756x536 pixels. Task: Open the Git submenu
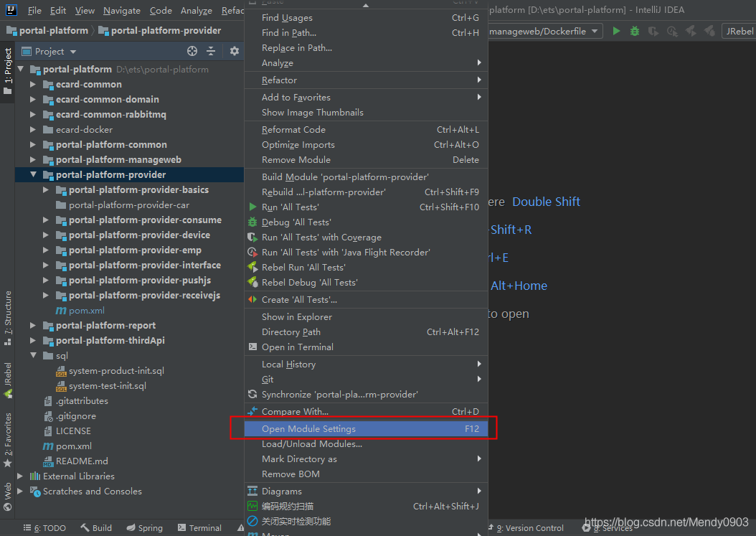[366, 379]
